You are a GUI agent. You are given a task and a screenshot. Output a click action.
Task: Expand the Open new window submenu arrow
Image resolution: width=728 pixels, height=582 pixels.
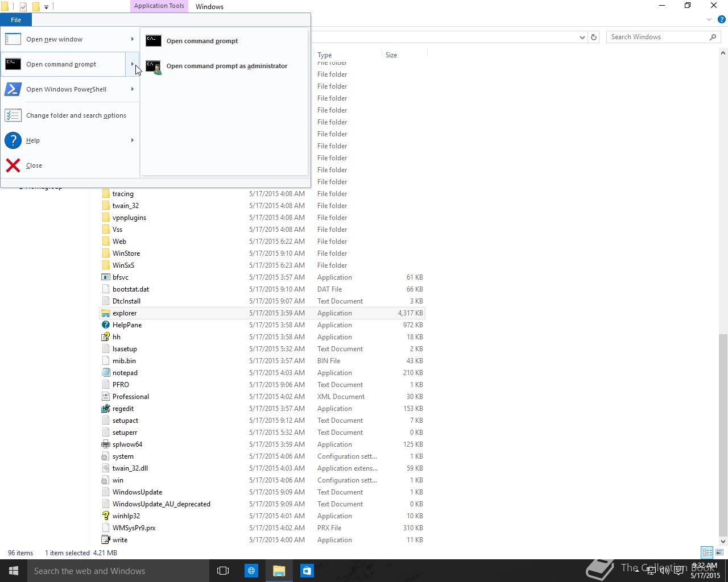tap(133, 39)
